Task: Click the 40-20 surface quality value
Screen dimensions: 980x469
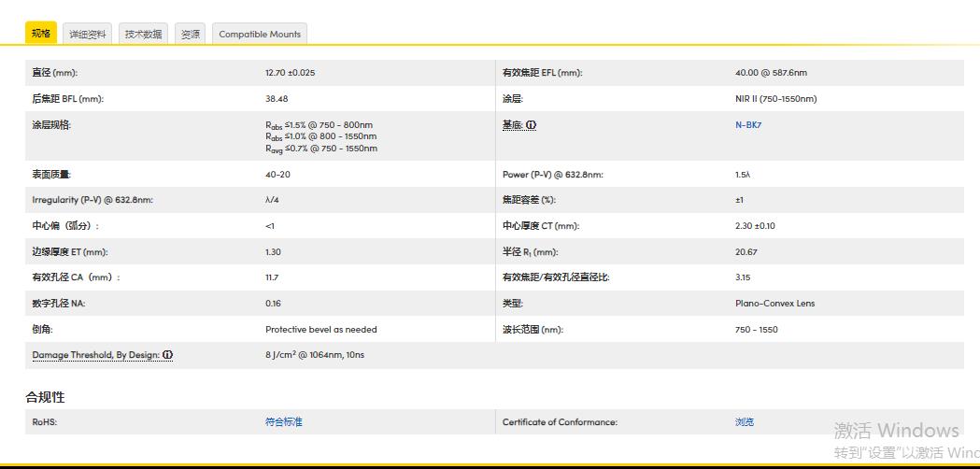Action: (x=277, y=175)
